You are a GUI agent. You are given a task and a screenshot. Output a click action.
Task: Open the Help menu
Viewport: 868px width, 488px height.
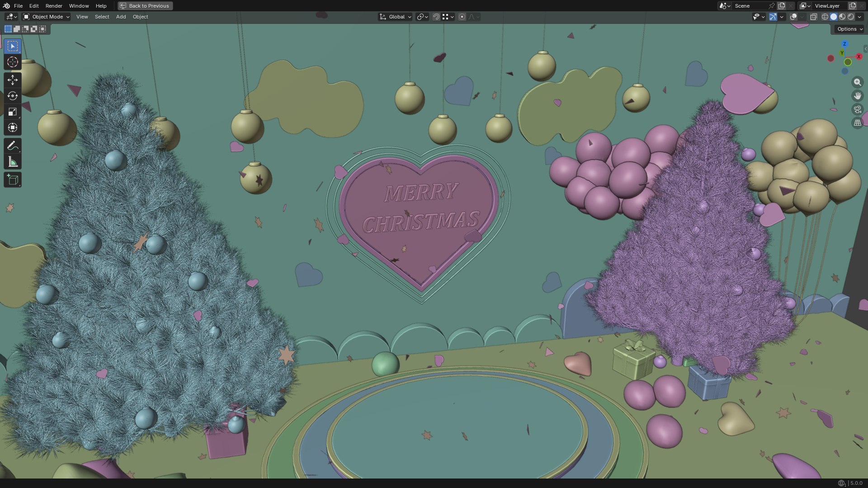(x=101, y=6)
